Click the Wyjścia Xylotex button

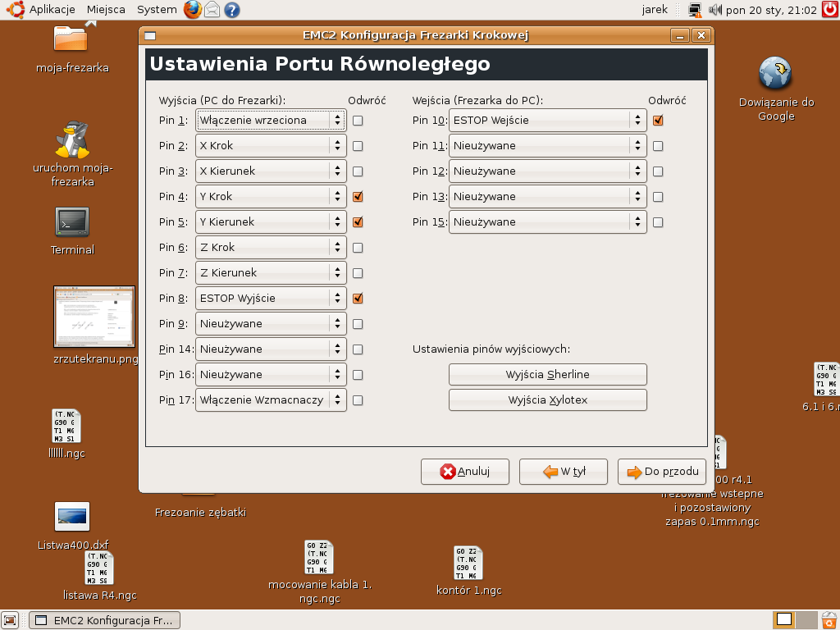pos(547,400)
